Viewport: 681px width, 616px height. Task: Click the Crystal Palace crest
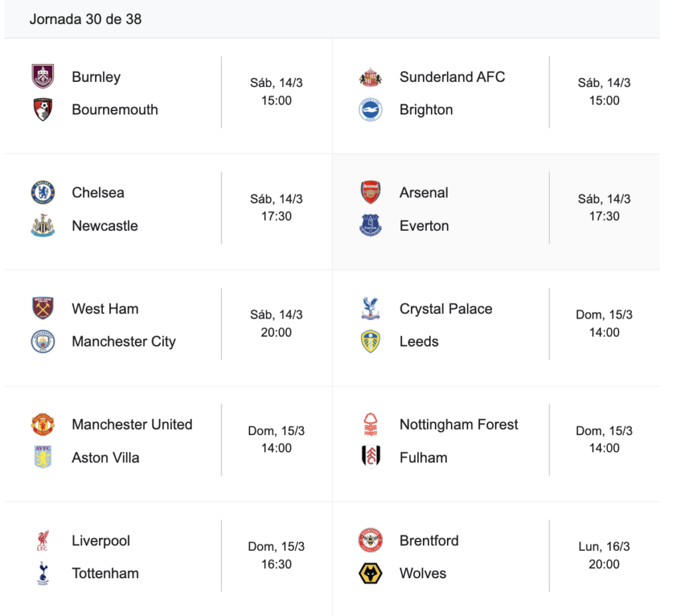coord(370,309)
